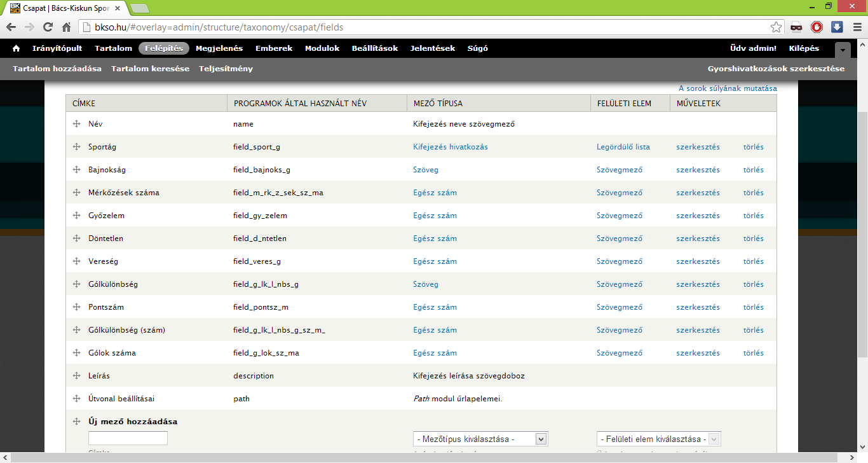Open Chrome menu hamburger icon
The width and height of the screenshot is (868, 463).
[x=856, y=27]
